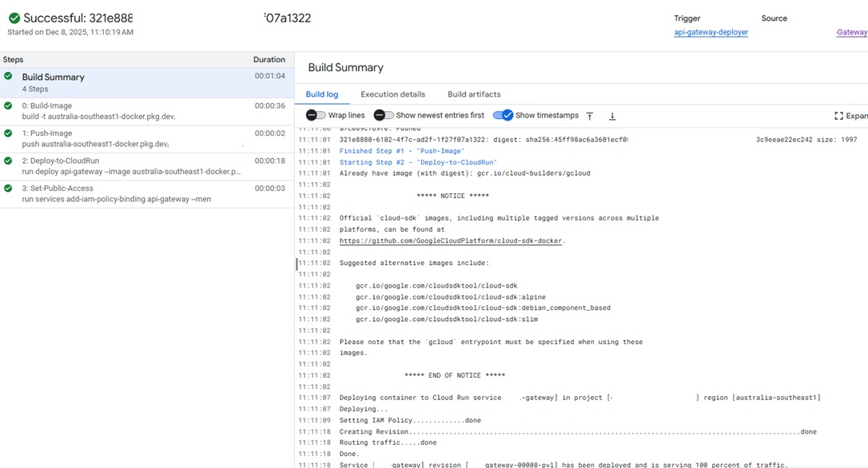The height and width of the screenshot is (468, 868).
Task: Click the success icon beside "2: Deploy-to-CloudRun"
Action: 7,161
